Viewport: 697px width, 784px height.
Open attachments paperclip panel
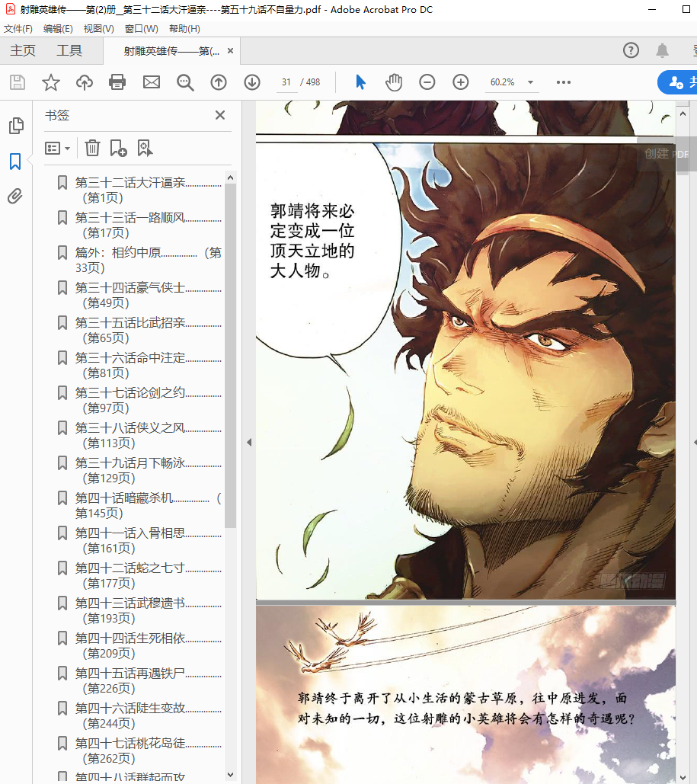tap(15, 196)
